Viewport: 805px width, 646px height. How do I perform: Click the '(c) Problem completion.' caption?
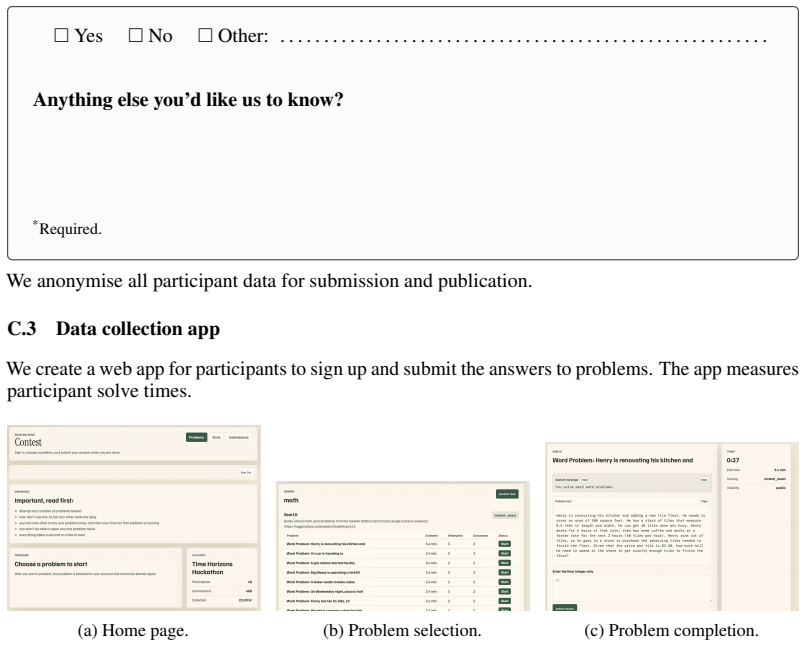click(672, 631)
